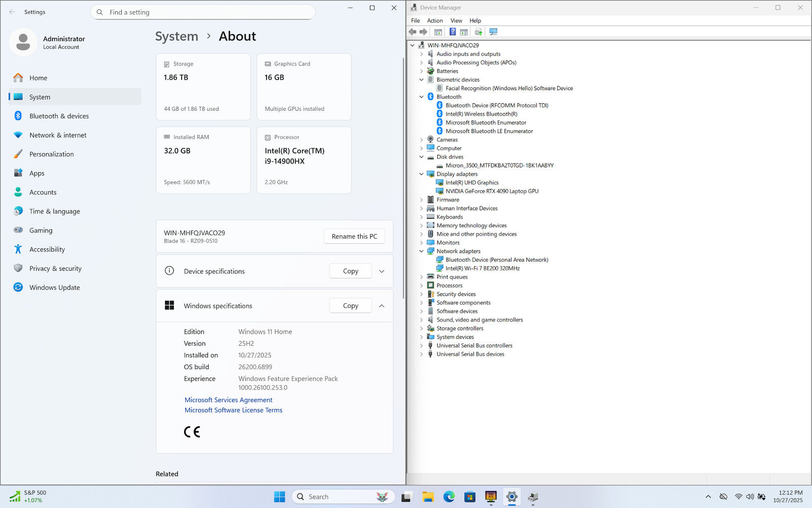812x508 pixels.
Task: Go to Bluetooth & devices settings
Action: pos(59,116)
